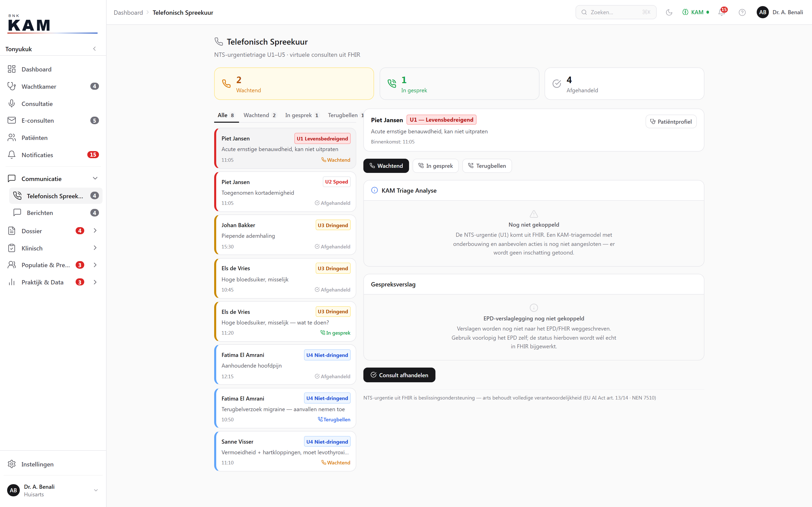Open Instellingen settings in sidebar

tap(53, 464)
